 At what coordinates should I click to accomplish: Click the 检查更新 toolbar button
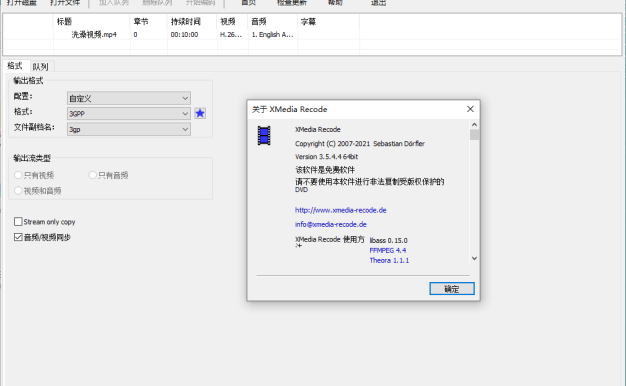coord(292,2)
